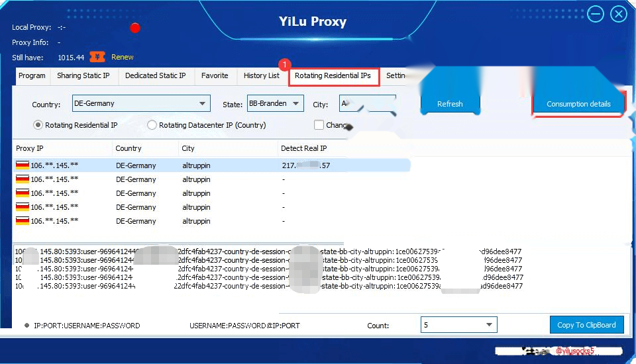Switch to the Program tab
636x364 pixels.
pos(32,76)
